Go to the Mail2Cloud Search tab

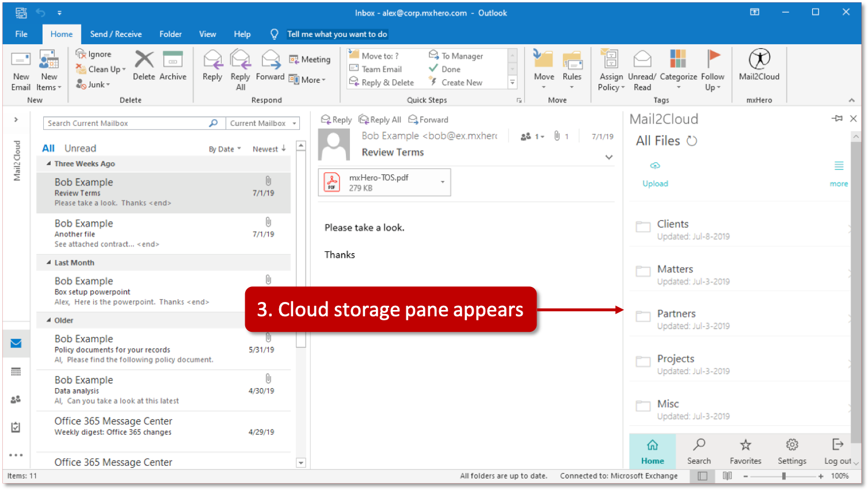(699, 451)
